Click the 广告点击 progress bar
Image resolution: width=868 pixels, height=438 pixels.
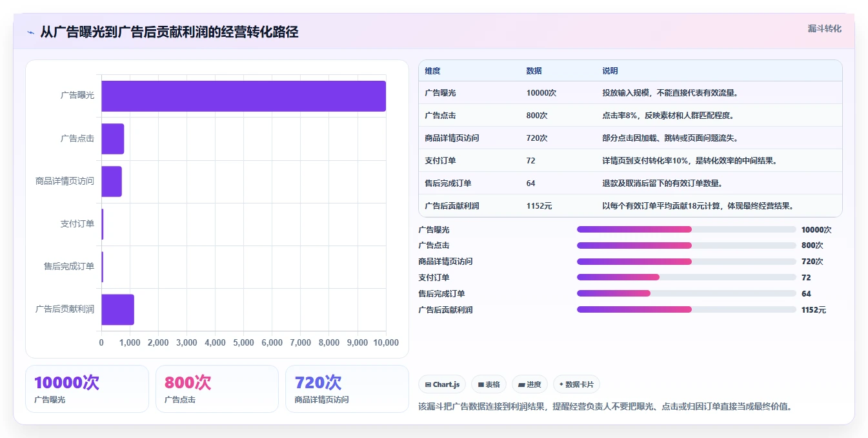(x=687, y=245)
